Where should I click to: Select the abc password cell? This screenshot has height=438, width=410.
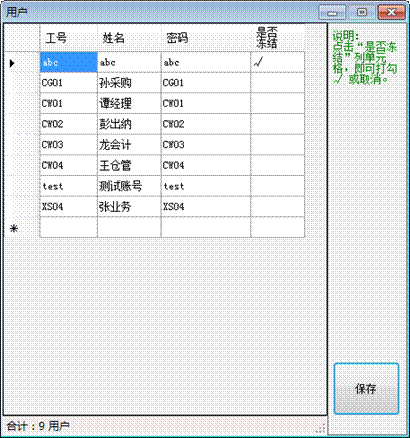click(206, 62)
